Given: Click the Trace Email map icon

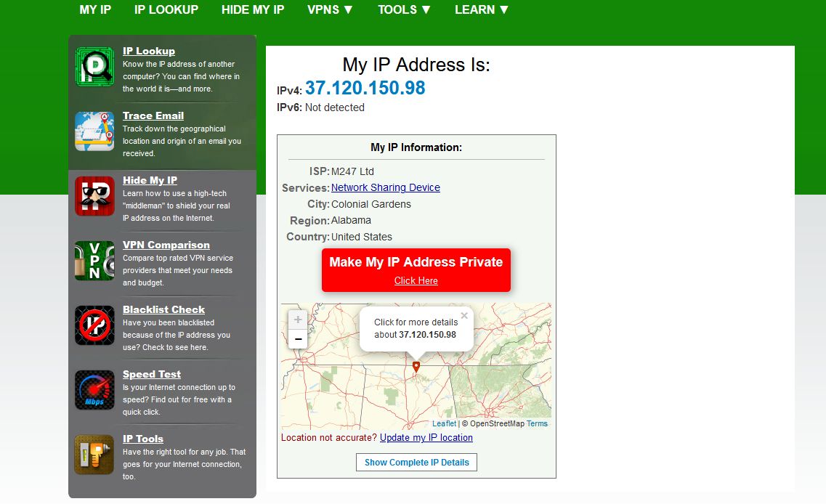Looking at the screenshot, I should pyautogui.click(x=94, y=131).
